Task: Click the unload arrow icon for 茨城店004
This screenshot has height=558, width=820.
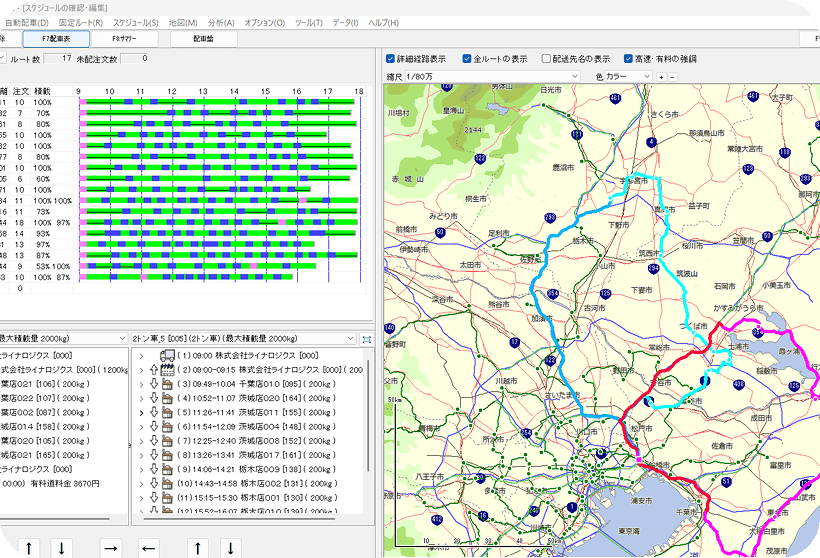Action: coord(154,427)
